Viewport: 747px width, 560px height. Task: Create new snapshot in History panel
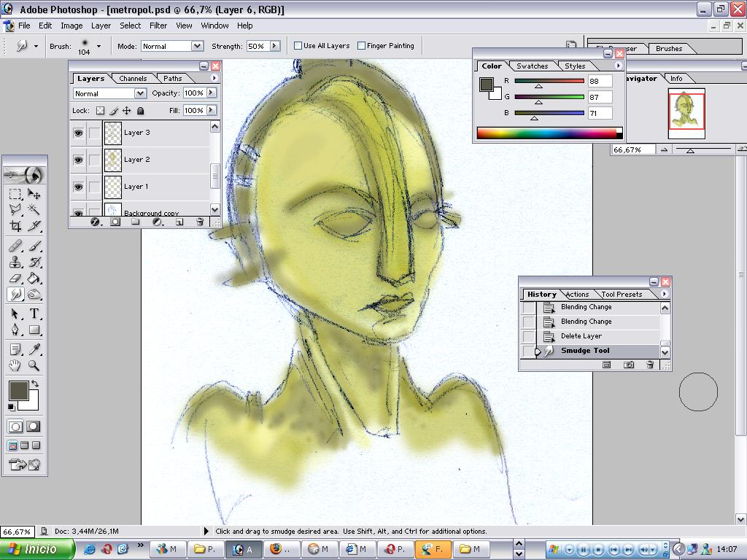(x=629, y=365)
